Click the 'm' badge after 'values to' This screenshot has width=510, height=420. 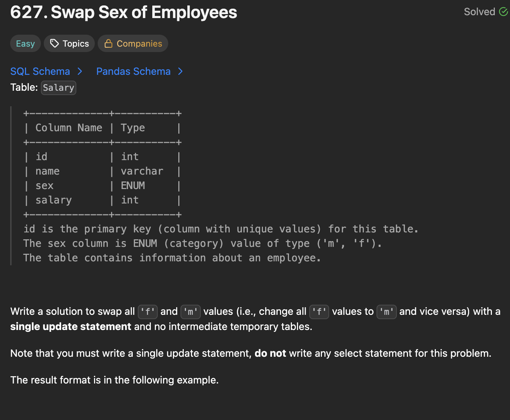point(386,312)
